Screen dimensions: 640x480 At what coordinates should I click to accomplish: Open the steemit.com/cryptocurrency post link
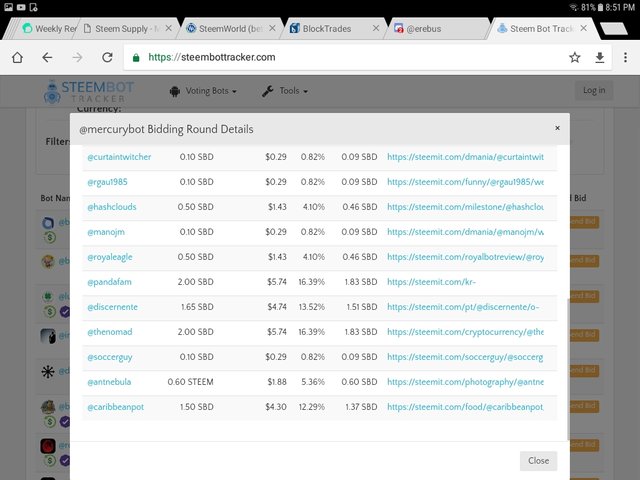click(465, 332)
